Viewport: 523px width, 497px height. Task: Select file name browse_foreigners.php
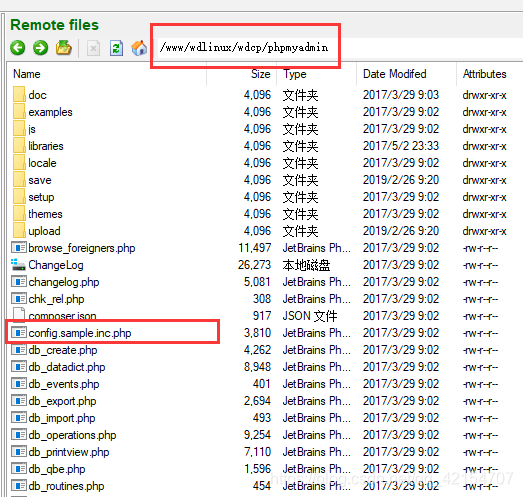[82, 248]
